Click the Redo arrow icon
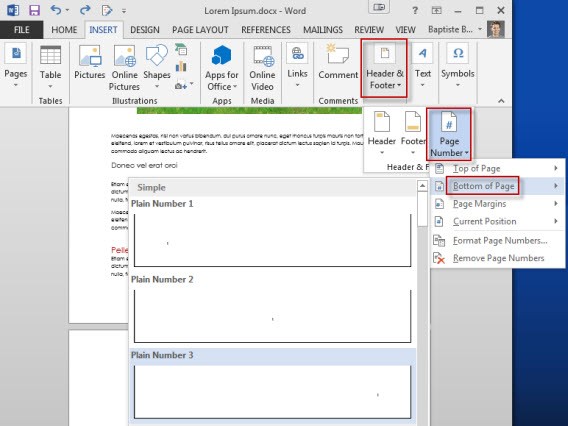Viewport: 568px width, 426px height. pyautogui.click(x=85, y=10)
